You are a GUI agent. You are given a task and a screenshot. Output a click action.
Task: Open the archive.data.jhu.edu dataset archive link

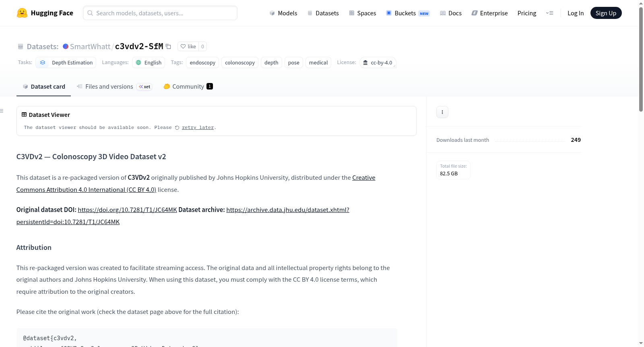click(x=288, y=210)
